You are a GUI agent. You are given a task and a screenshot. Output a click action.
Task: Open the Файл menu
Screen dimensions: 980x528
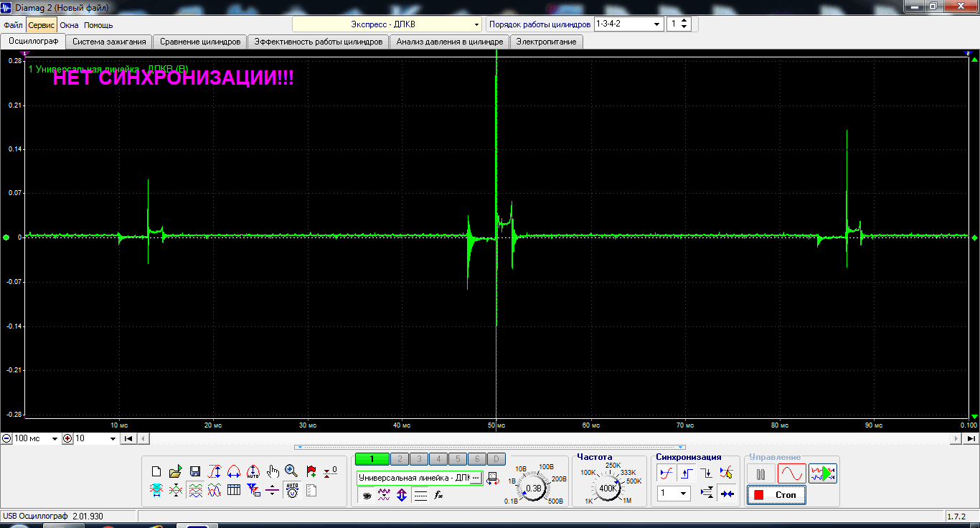(14, 24)
